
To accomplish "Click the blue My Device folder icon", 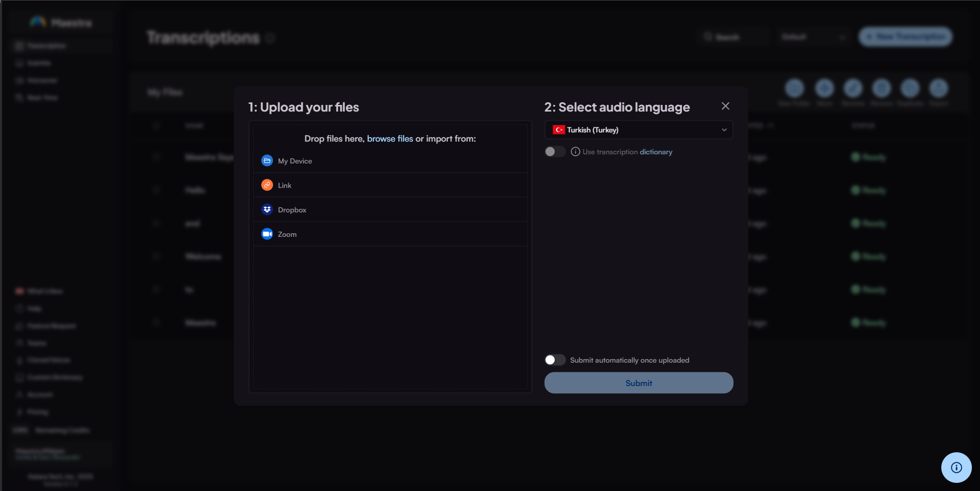I will 267,161.
